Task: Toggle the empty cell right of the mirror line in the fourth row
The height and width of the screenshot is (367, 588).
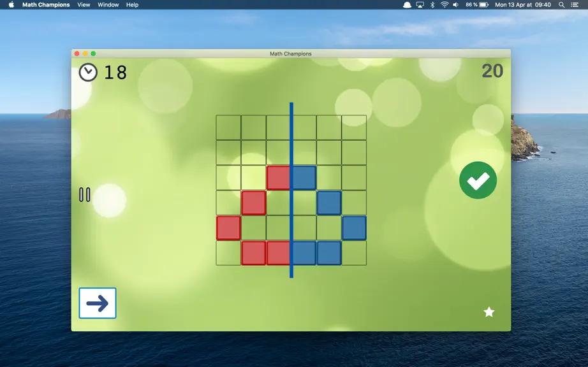Action: coord(304,203)
